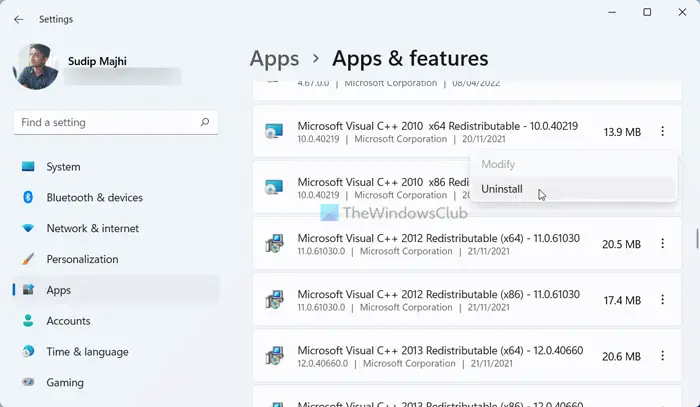Click the 20.5 MB size value
The image size is (700, 407).
pos(621,244)
